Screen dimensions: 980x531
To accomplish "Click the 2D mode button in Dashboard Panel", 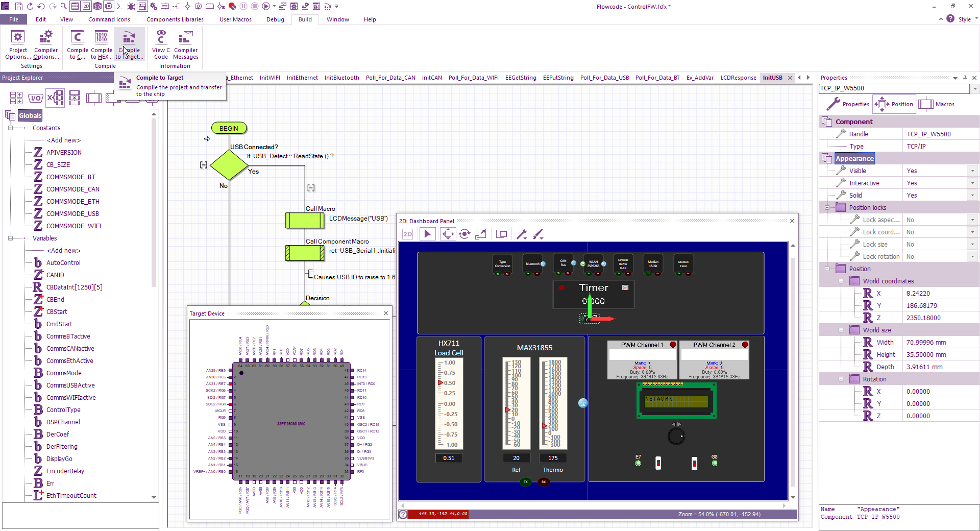I will pyautogui.click(x=407, y=234).
